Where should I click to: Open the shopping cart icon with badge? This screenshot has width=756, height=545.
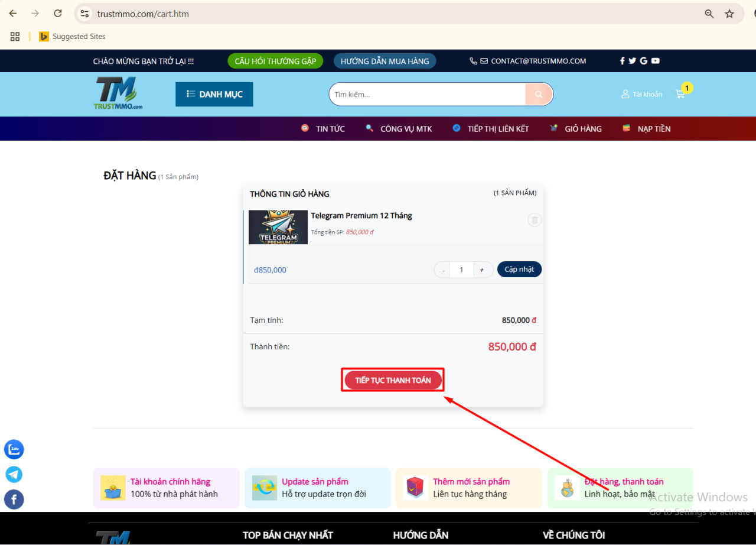(681, 93)
